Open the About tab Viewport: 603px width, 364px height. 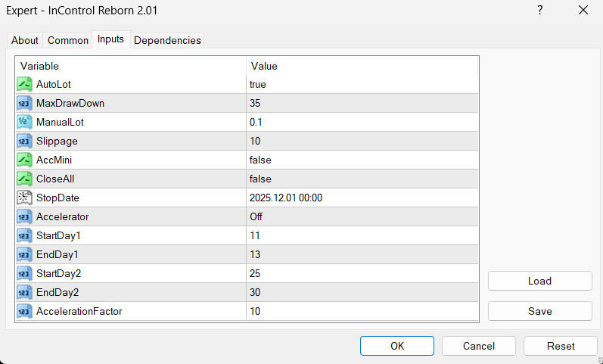click(25, 40)
